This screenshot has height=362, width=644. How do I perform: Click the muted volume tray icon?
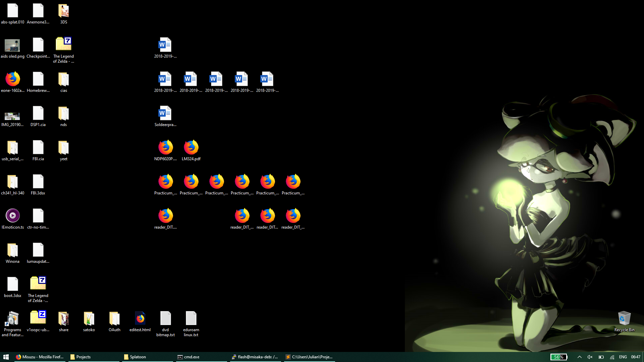(590, 357)
